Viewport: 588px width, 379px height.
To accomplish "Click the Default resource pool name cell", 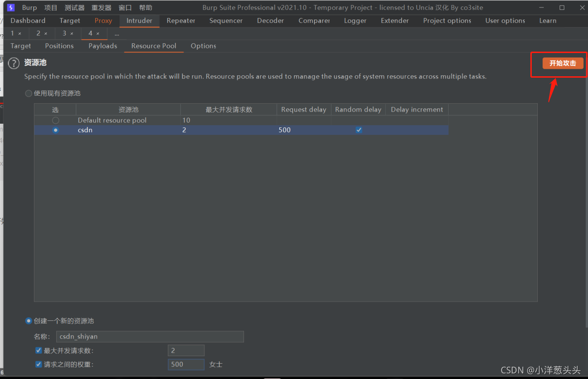I will [x=128, y=120].
